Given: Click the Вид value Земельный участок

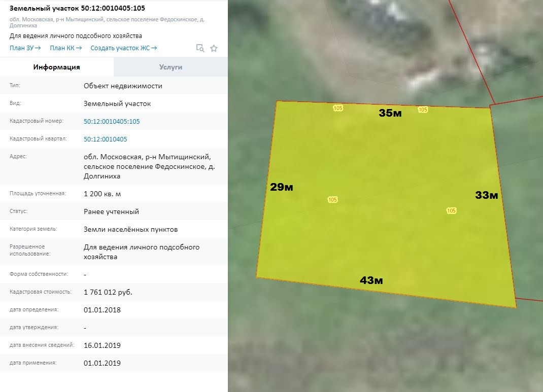Looking at the screenshot, I should (x=117, y=103).
